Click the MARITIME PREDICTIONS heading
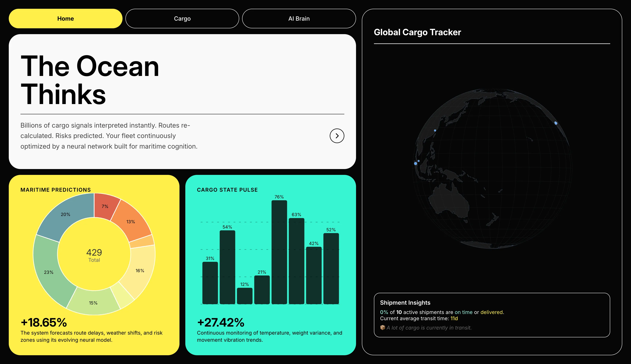Screen dimensions: 631x364 56,190
